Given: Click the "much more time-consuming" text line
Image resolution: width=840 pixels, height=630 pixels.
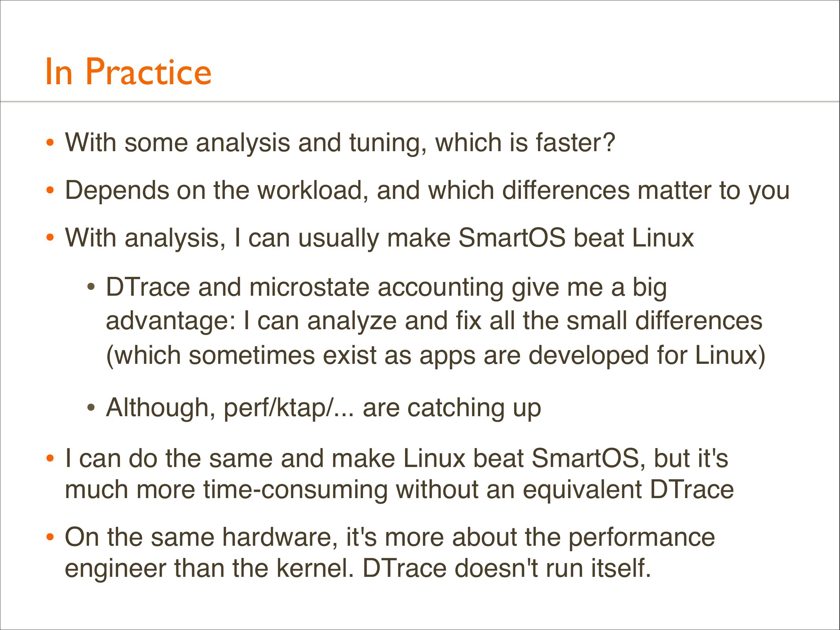Looking at the screenshot, I should (x=399, y=490).
